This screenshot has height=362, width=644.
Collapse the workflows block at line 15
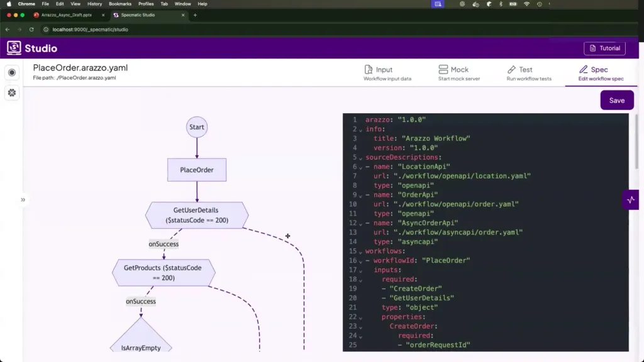(x=360, y=251)
